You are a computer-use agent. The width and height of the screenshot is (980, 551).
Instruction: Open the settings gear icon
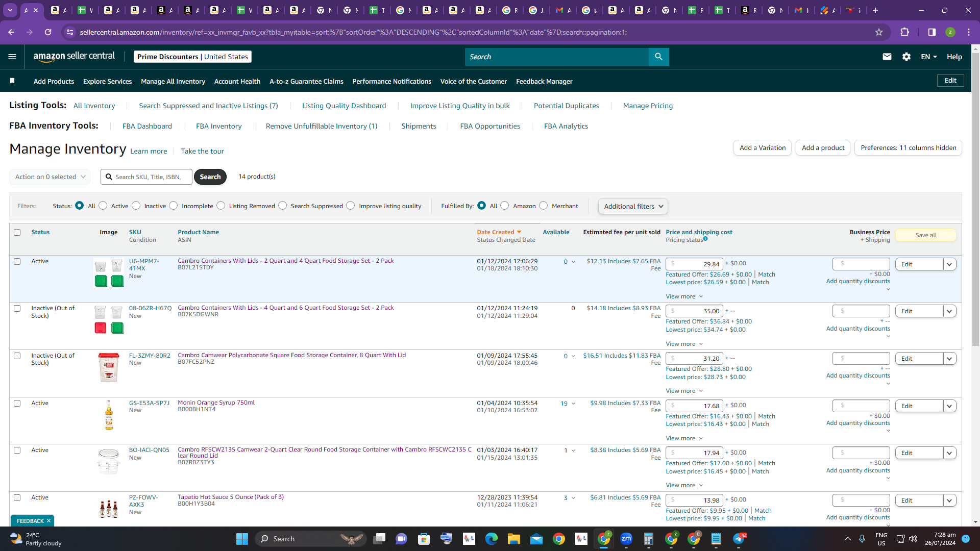(x=906, y=57)
